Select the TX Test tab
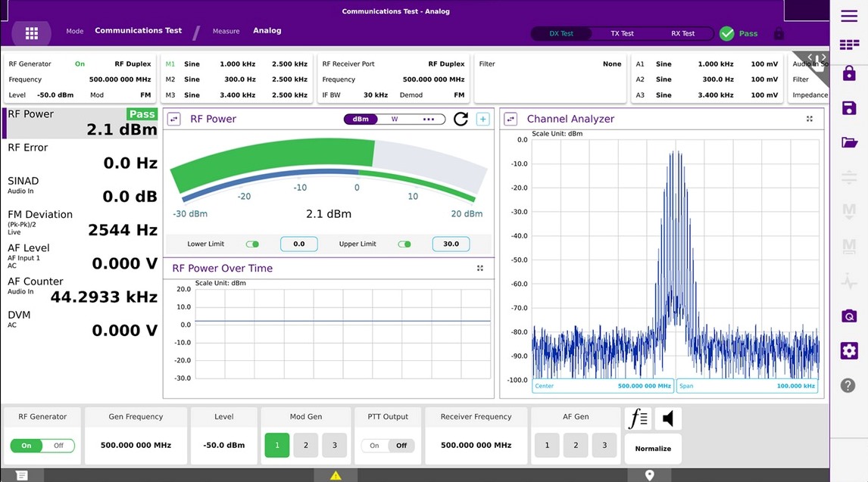Screen dimensions: 868x482 coord(622,33)
